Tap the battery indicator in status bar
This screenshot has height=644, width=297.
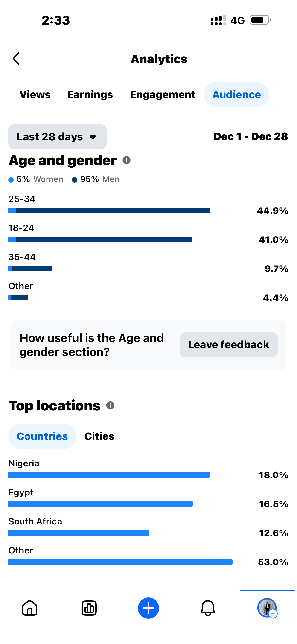click(x=260, y=20)
